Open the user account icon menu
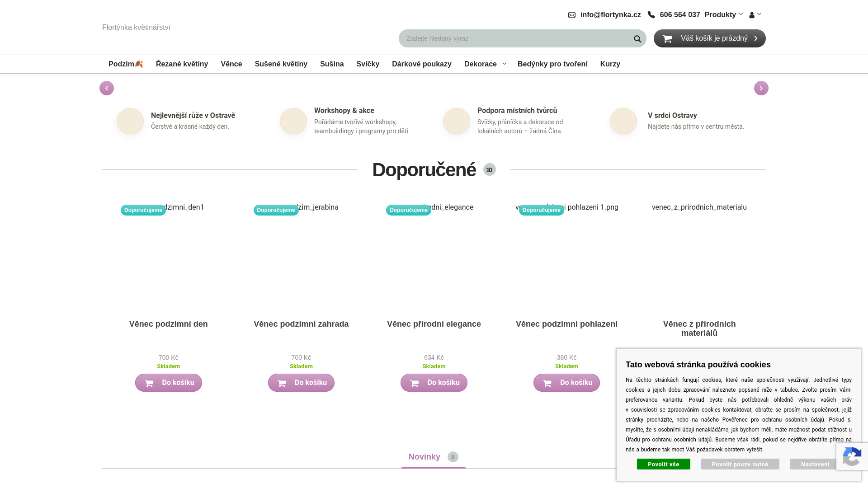This screenshot has width=868, height=488. 755,15
